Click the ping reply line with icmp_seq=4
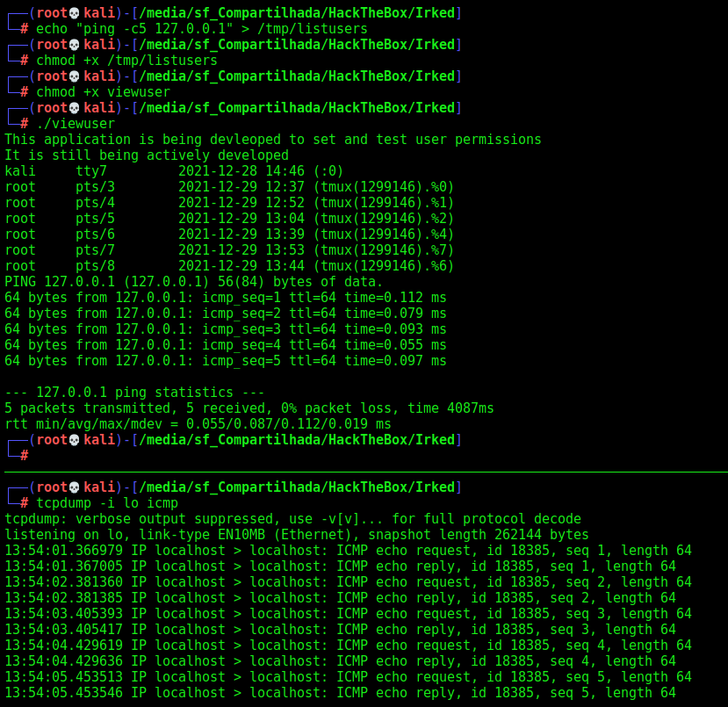Screen dimensions: 728x707 [x=225, y=344]
